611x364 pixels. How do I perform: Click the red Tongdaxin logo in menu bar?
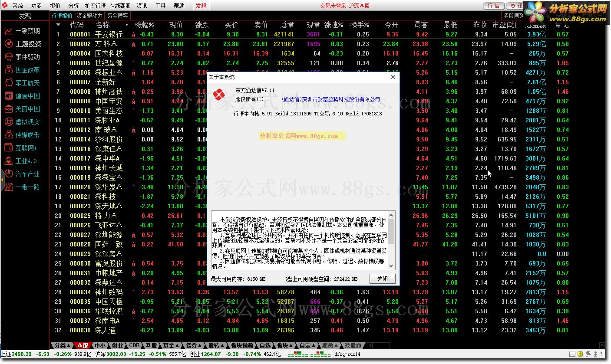[x=5, y=6]
